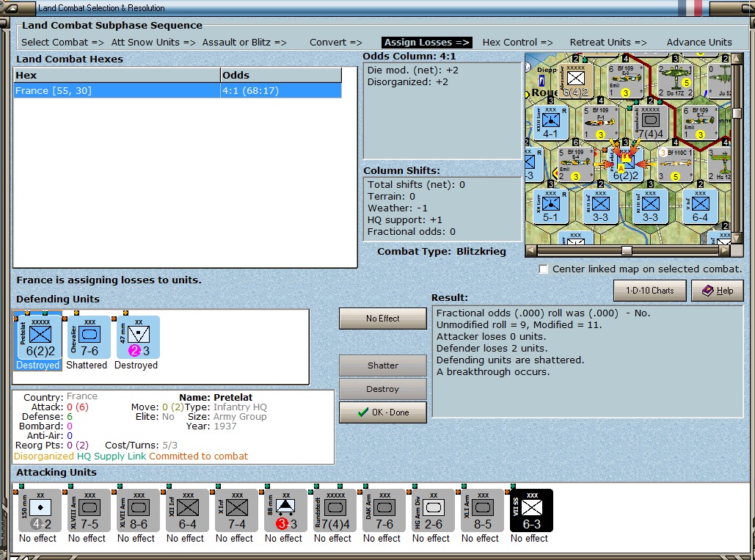The image size is (755, 560).
Task: Click the 'Combat Type: Blitzkrieg' label
Action: [442, 251]
